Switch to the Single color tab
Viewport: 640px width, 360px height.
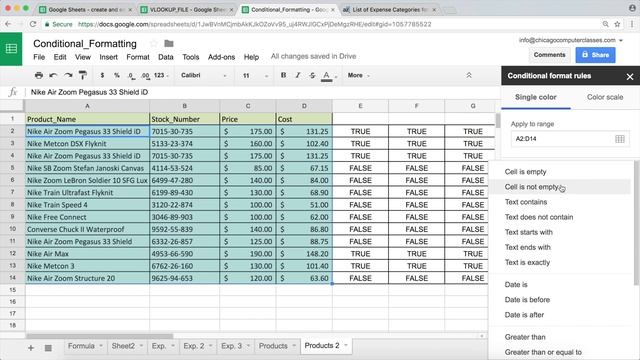coord(536,97)
